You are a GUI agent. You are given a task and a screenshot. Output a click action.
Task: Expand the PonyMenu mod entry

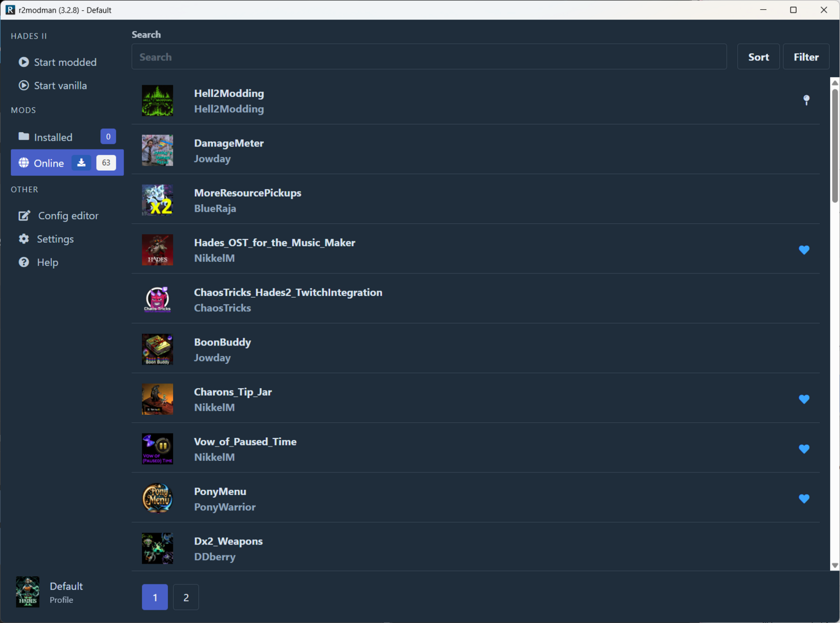475,498
